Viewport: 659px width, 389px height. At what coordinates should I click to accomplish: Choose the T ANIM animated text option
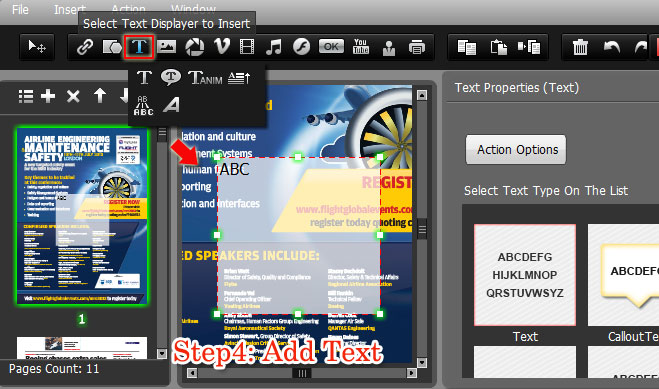pos(205,78)
